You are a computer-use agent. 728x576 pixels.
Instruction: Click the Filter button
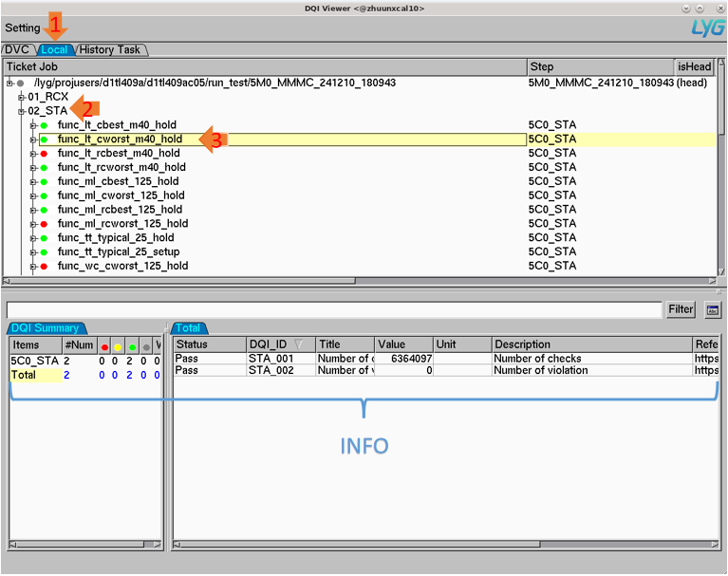pos(681,309)
